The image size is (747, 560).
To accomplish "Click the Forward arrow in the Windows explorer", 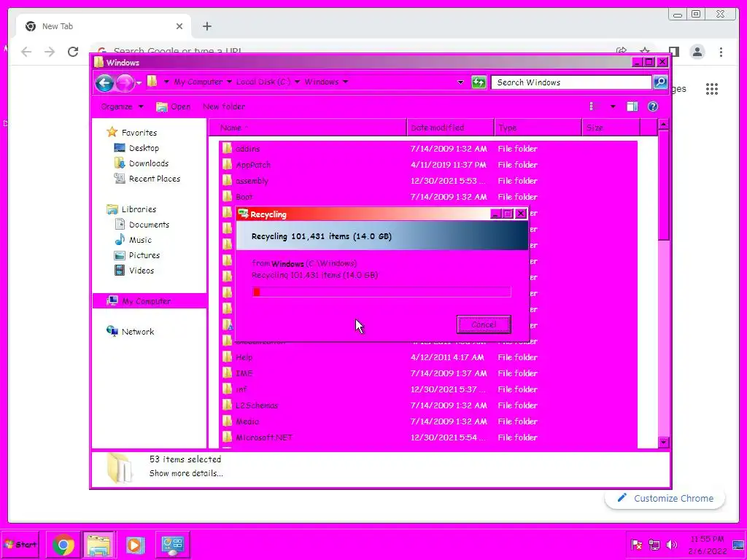I will click(125, 83).
